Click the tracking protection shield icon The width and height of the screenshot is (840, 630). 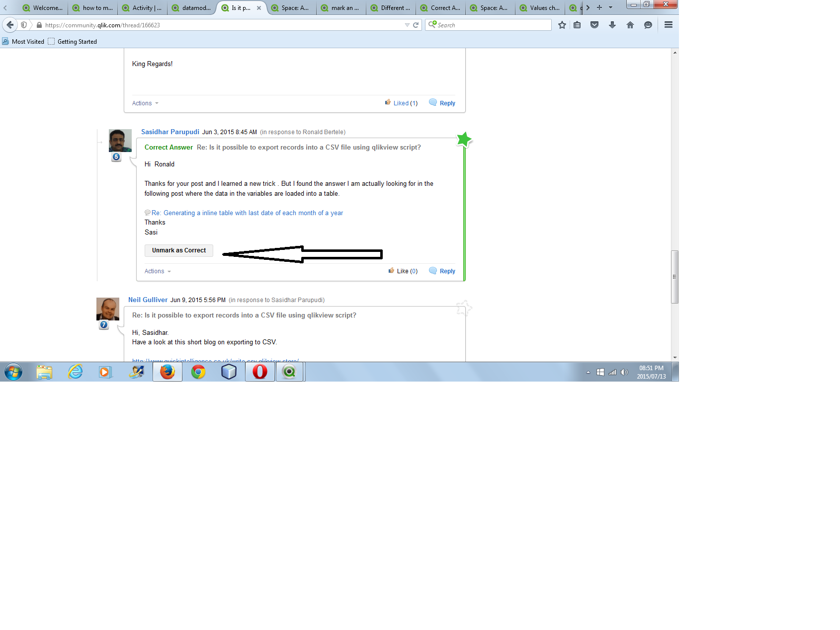[23, 25]
